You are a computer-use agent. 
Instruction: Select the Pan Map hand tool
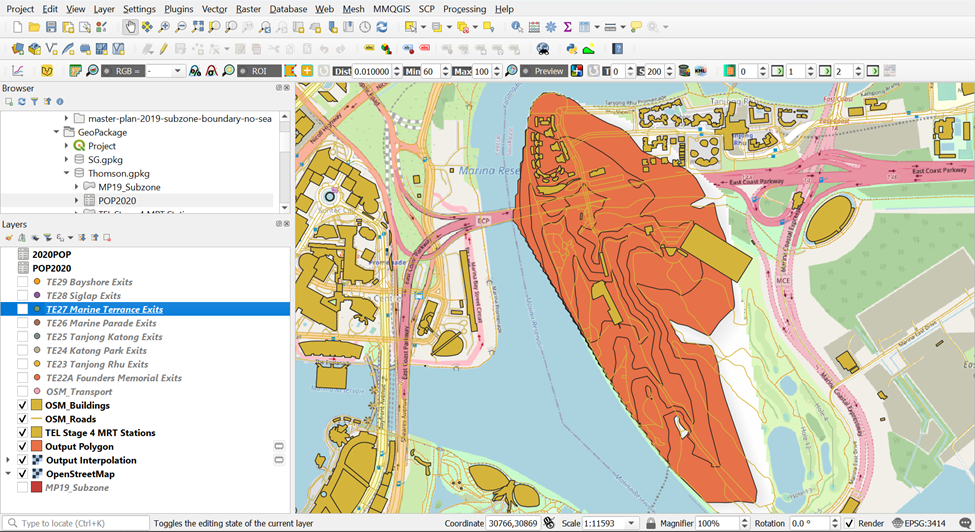[130, 27]
